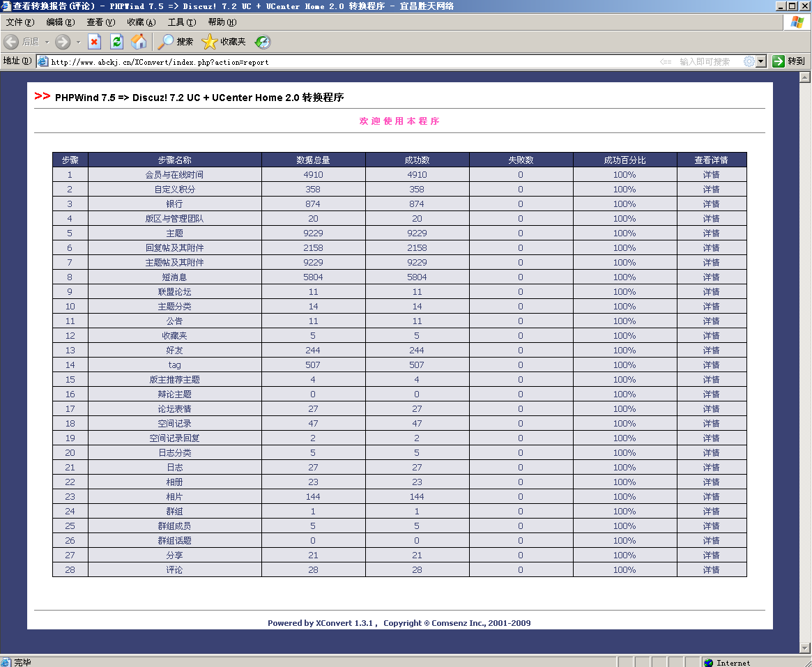
Task: Click the 完毕 status bar text
Action: pos(22,662)
